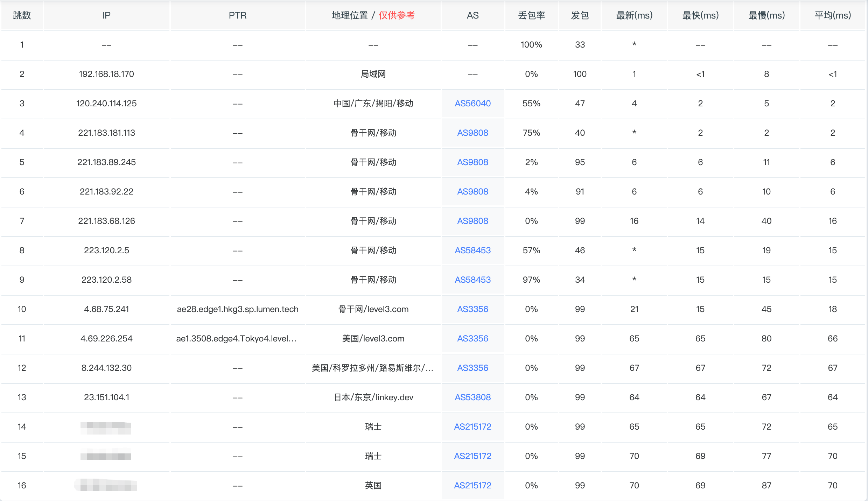Screen dimensions: 868x501
Task: Select IP address 192.168.18.170
Action: 106,74
